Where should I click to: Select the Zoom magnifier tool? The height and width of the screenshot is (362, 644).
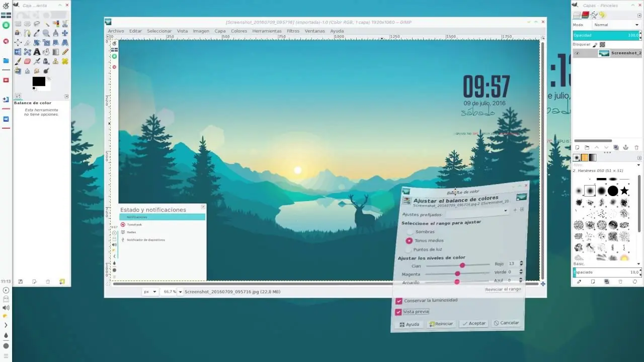(46, 33)
